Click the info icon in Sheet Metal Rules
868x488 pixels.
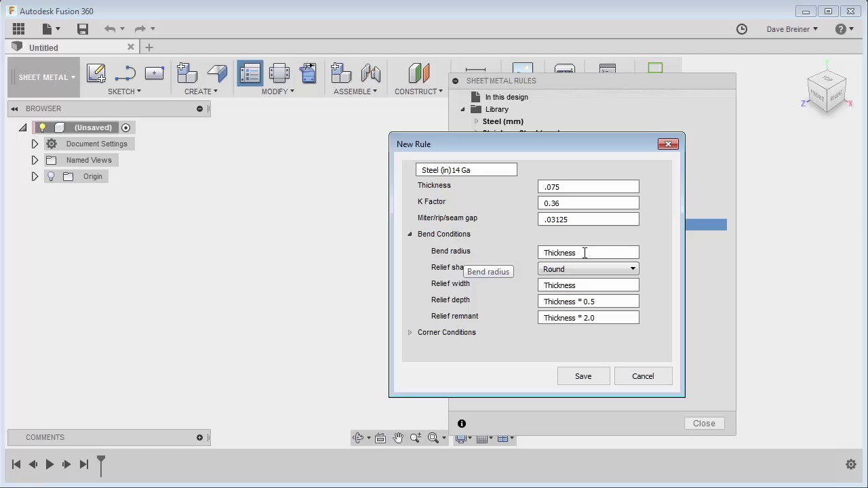click(x=462, y=424)
